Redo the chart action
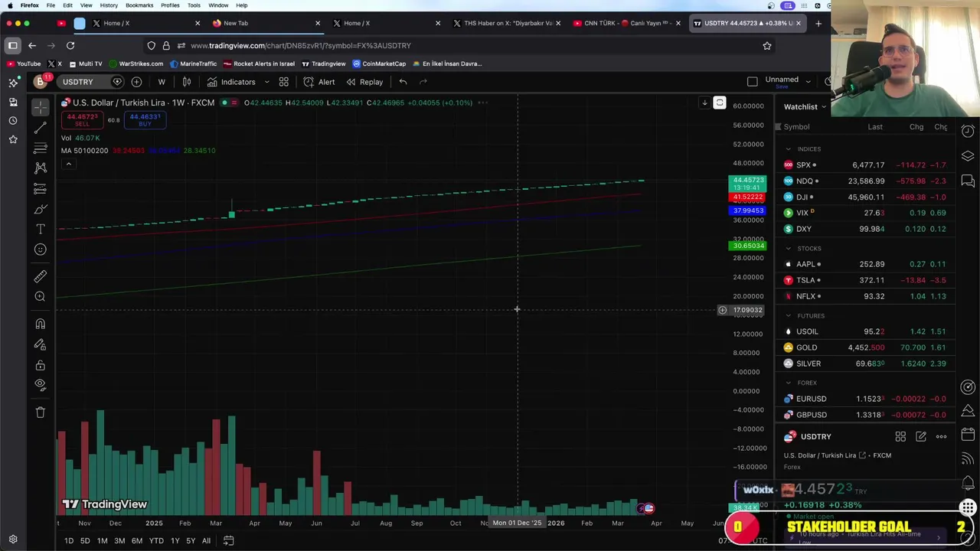This screenshot has width=980, height=551. (x=423, y=82)
